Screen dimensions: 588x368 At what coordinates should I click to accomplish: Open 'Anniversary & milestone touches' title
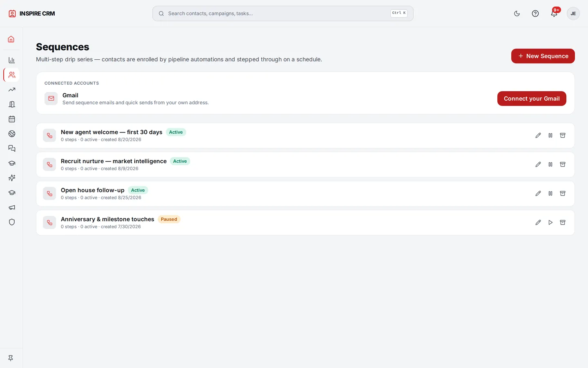[107, 219]
